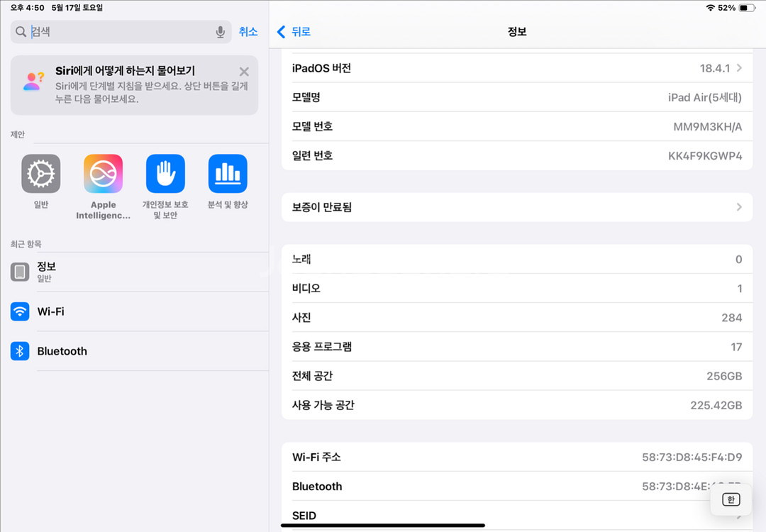Screen dimensions: 766x532
Task: Tap the 전체 공간 256GB row
Action: click(x=517, y=376)
